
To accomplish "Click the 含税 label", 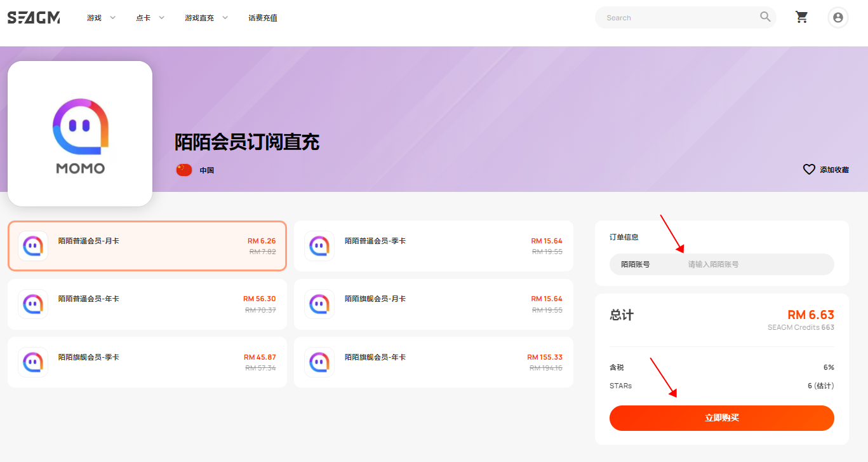I will [617, 367].
